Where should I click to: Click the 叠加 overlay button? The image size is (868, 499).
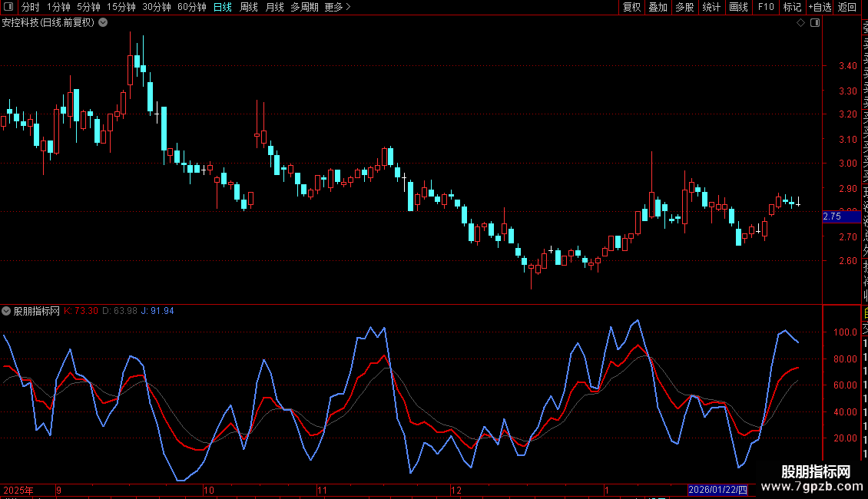click(658, 7)
